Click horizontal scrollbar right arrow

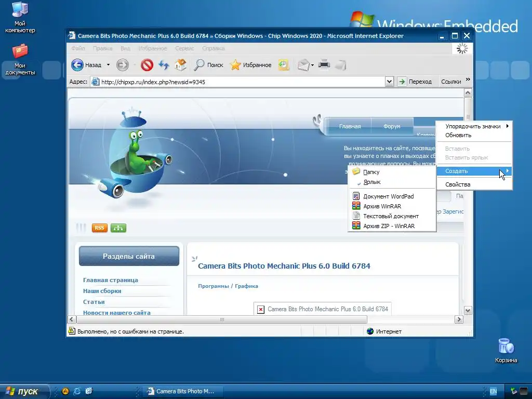pyautogui.click(x=459, y=320)
